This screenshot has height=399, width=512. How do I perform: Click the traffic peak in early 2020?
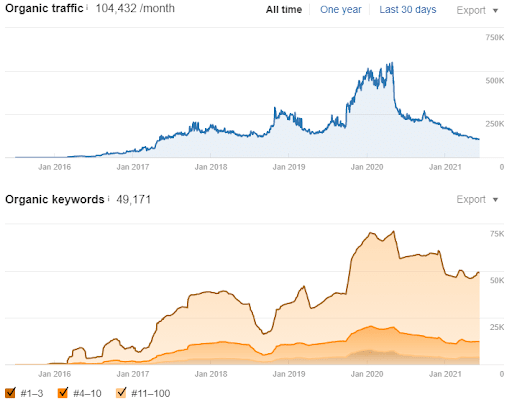click(x=392, y=63)
